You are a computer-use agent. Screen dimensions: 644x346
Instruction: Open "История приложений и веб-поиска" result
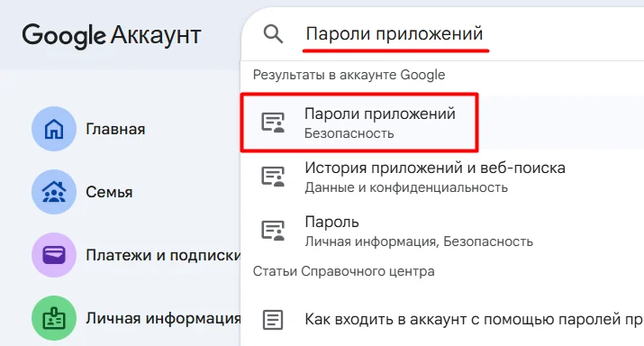click(442, 177)
